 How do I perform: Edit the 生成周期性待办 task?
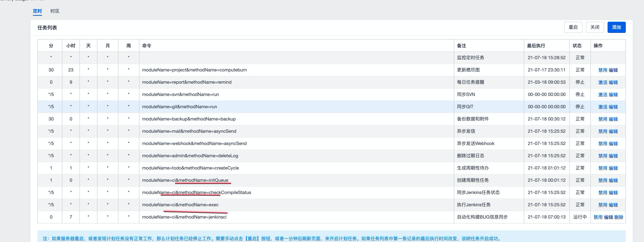[x=613, y=168]
